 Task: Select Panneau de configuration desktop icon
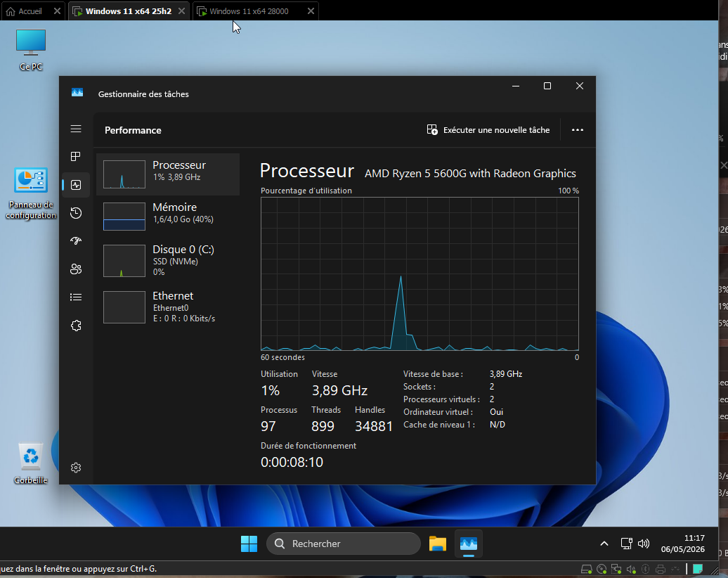pyautogui.click(x=31, y=193)
